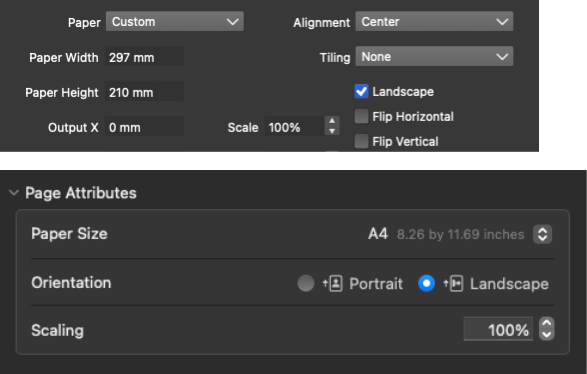Click the Scaling 100% input field
This screenshot has height=374, width=587.
coord(498,329)
